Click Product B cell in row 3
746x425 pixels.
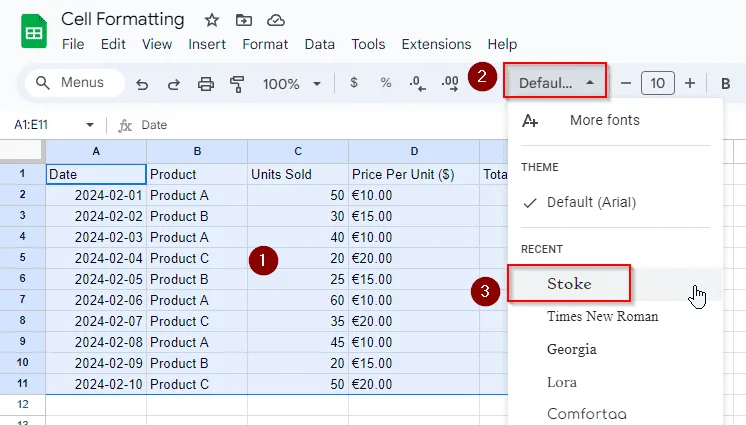(x=197, y=216)
